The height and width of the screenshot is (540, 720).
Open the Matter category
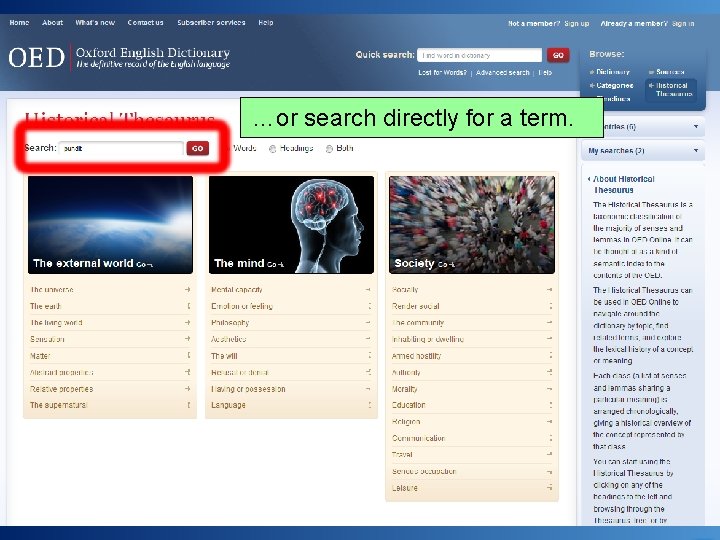[x=40, y=356]
